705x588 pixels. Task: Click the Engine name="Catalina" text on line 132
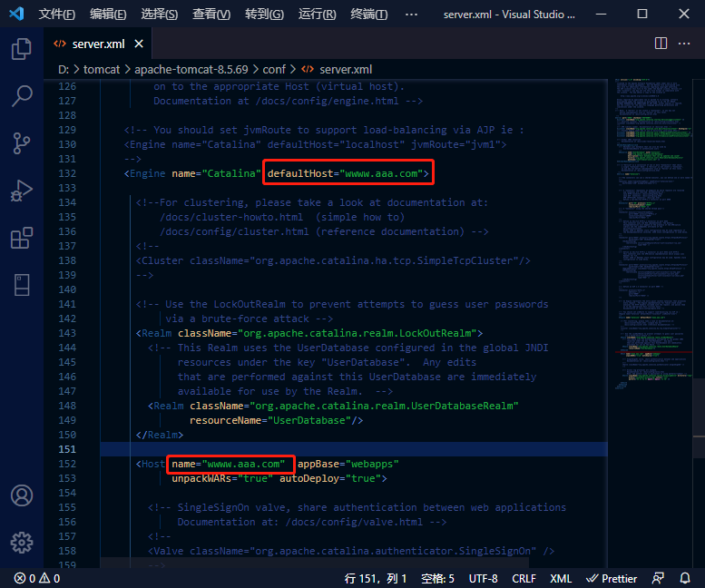192,173
